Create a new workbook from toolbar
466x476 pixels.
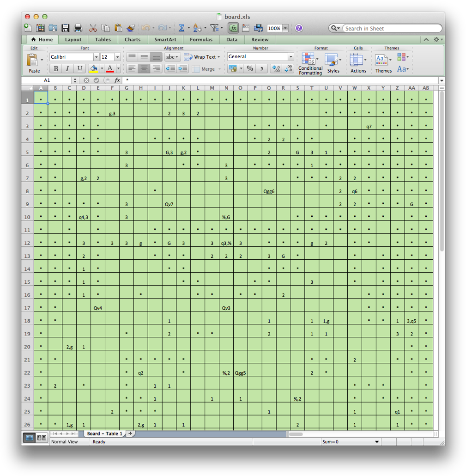pyautogui.click(x=28, y=28)
